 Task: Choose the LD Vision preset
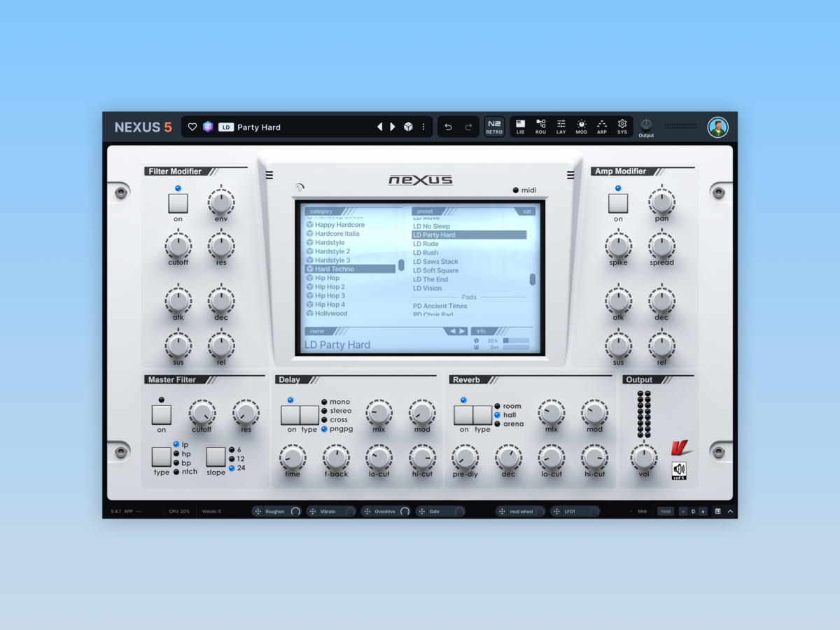tap(427, 288)
